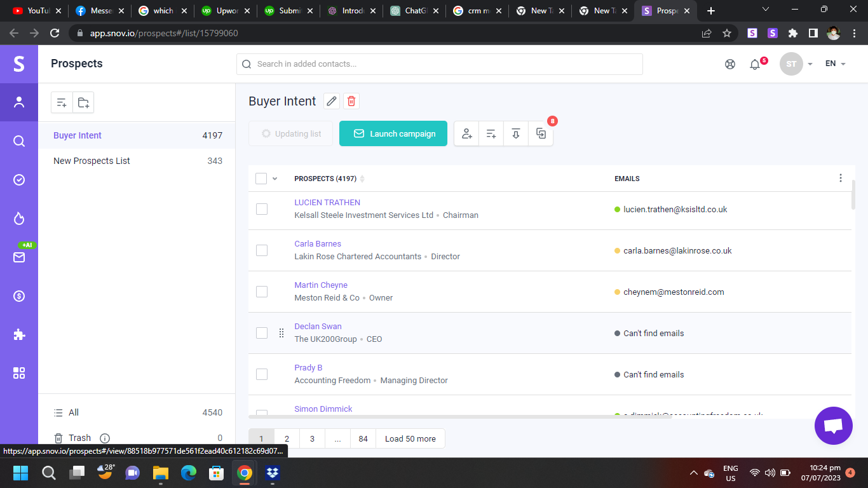868x488 pixels.
Task: Open the Prospects sidebar icon
Action: [x=19, y=102]
